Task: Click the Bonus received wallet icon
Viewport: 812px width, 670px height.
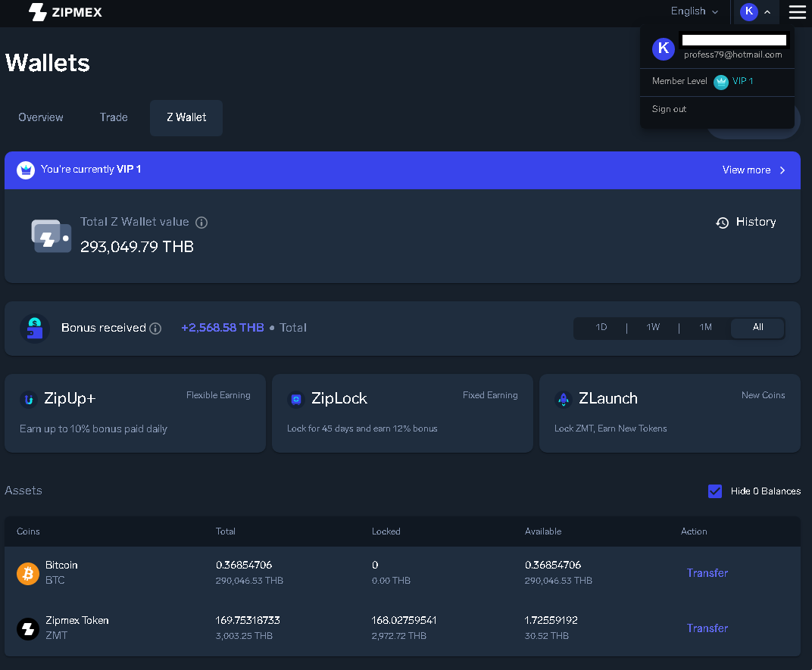Action: [35, 329]
